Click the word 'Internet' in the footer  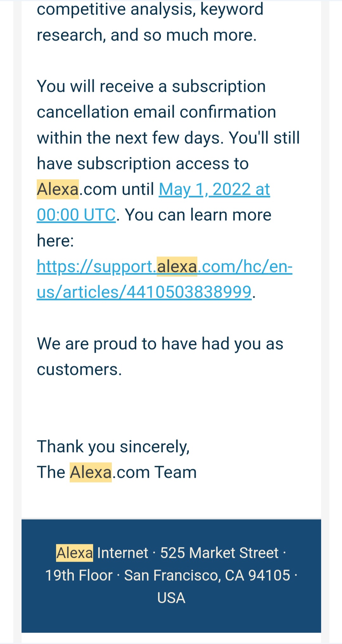coord(123,553)
